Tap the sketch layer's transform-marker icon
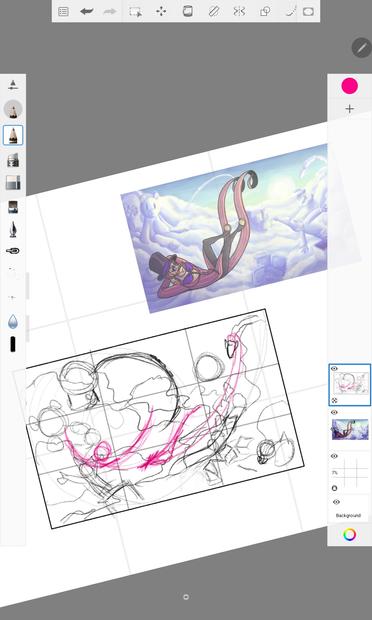Screen dimensions: 372x620 click(334, 401)
